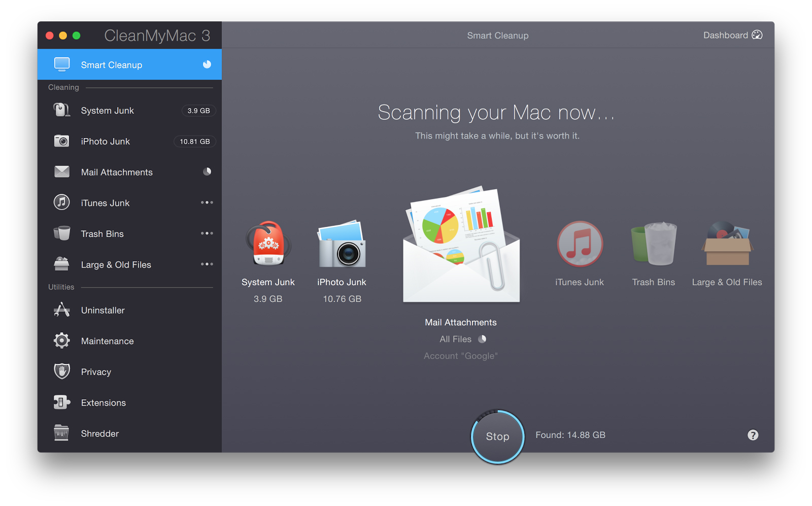Click 'Large & Old Files' caption in main area
812x506 pixels.
(727, 282)
